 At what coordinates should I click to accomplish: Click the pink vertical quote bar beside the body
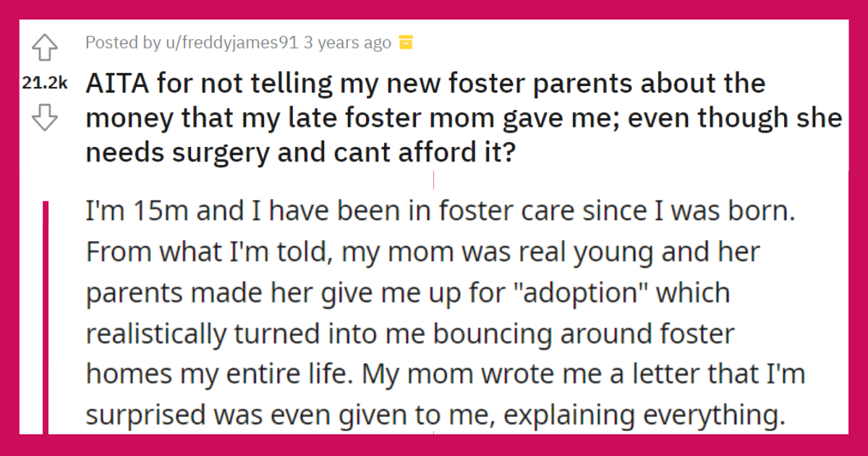pos(46,318)
